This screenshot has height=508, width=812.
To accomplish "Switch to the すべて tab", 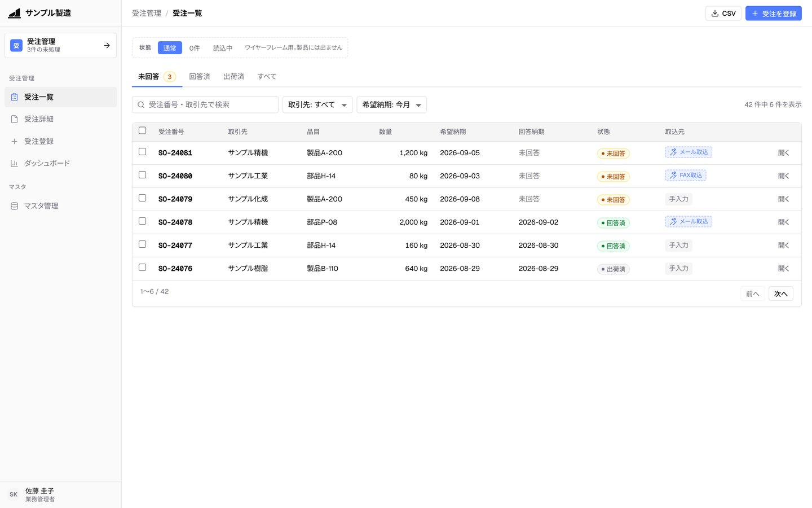I will tap(267, 77).
